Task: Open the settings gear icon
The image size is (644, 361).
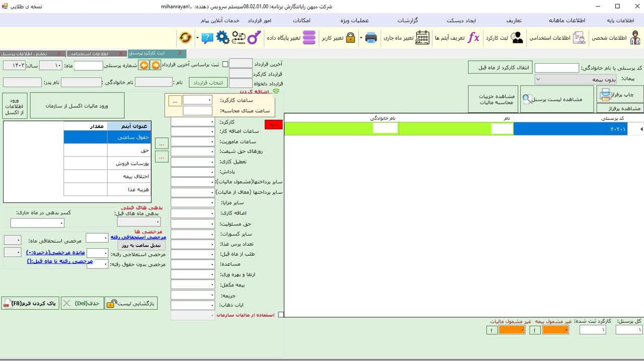Action: coord(222,38)
